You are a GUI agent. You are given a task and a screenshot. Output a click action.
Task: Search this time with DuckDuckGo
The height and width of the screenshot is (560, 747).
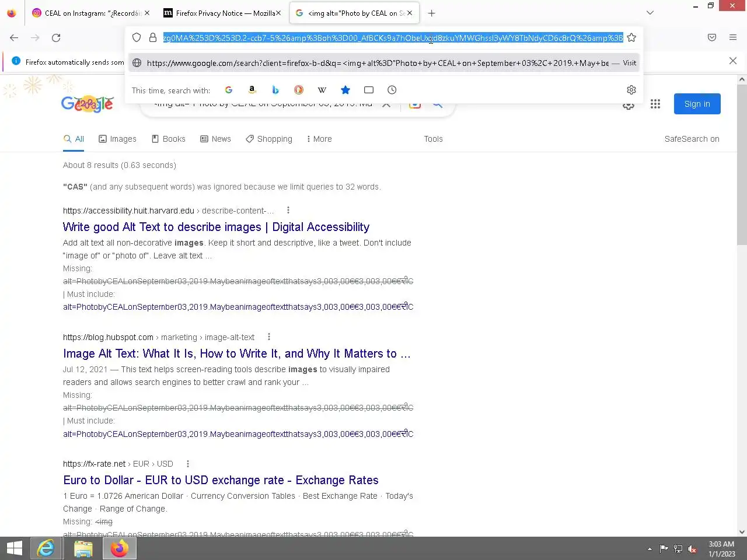click(x=299, y=90)
